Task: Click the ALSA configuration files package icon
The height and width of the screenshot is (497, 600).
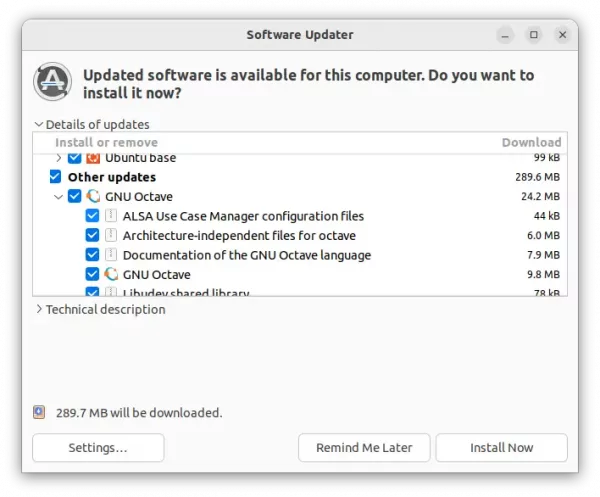Action: (x=111, y=216)
